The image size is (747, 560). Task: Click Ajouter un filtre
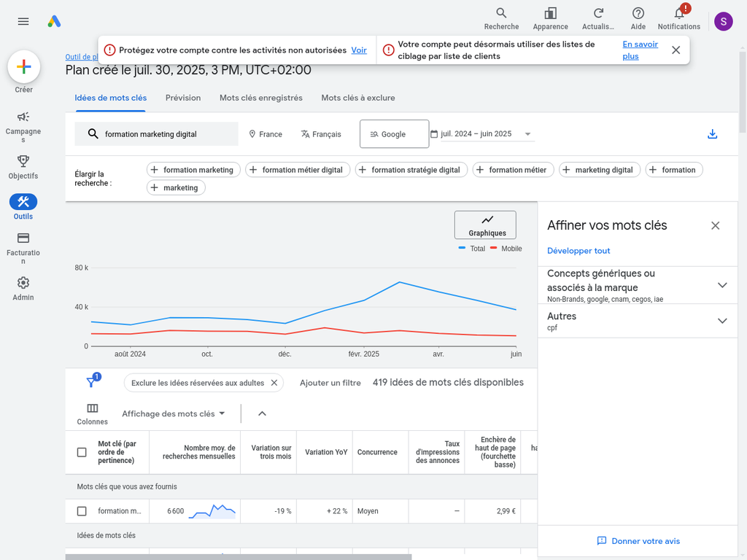330,383
